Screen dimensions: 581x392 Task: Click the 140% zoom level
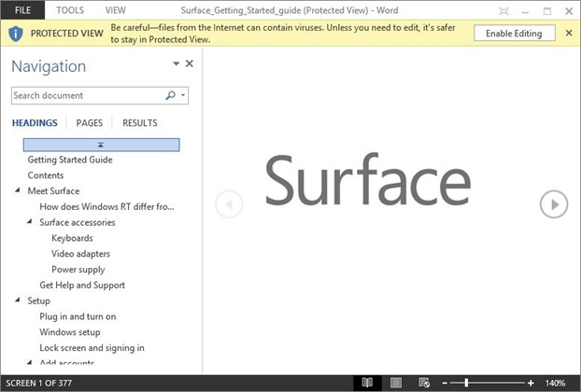tap(556, 383)
